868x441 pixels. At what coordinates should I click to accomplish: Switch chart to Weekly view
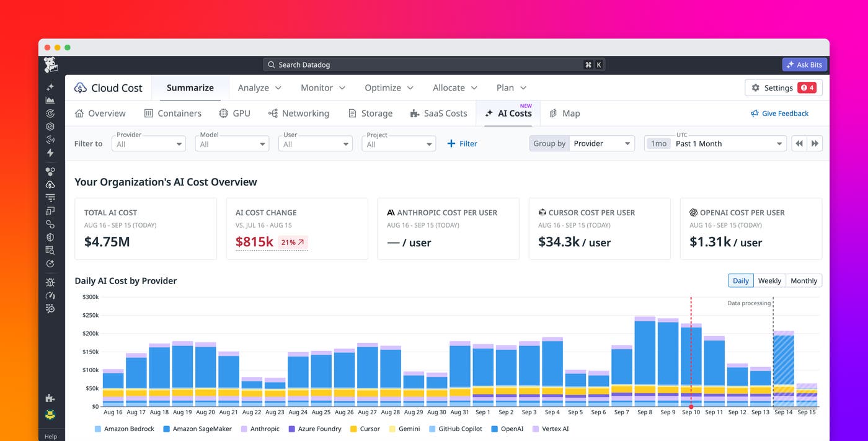point(769,281)
